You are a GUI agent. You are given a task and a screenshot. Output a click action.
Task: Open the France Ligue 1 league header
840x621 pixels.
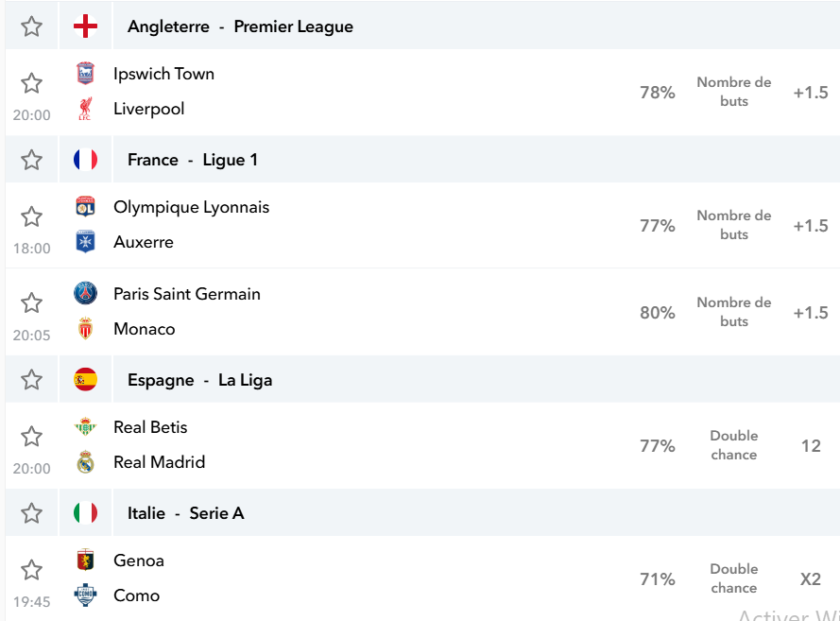tap(193, 160)
